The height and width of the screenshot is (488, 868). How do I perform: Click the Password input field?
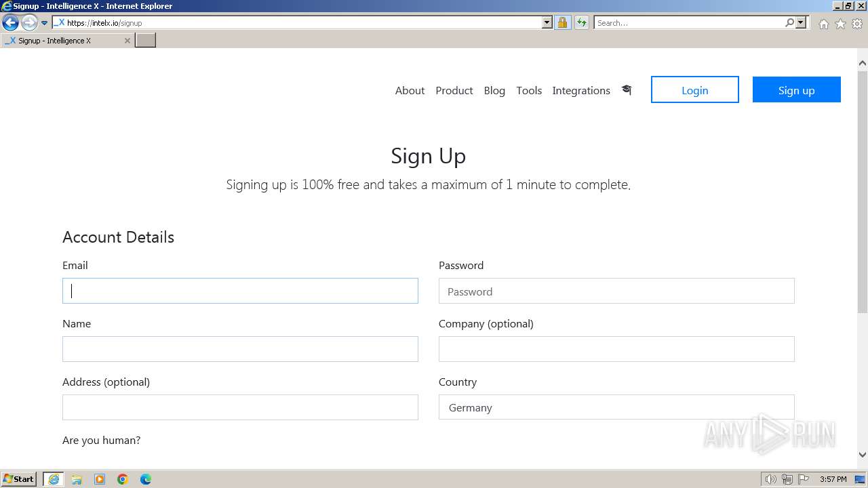click(616, 291)
